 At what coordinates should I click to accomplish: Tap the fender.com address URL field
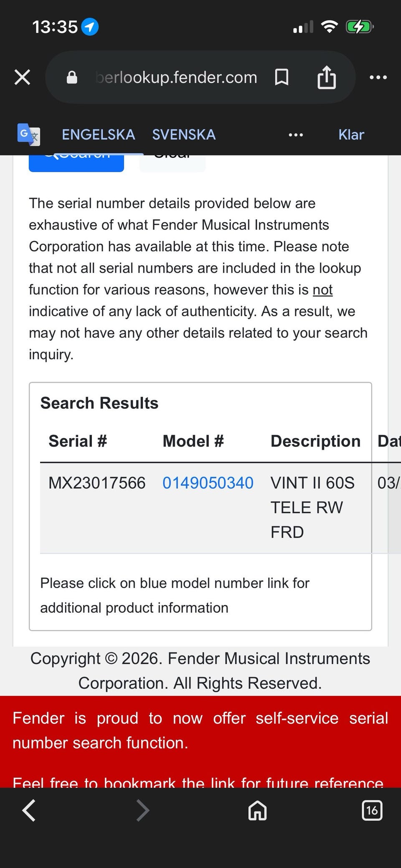click(x=176, y=77)
